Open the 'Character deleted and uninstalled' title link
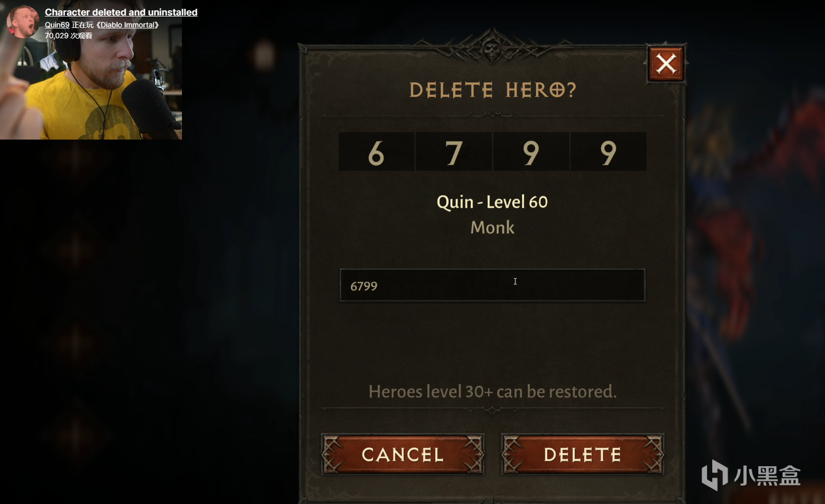The height and width of the screenshot is (504, 825). tap(121, 12)
